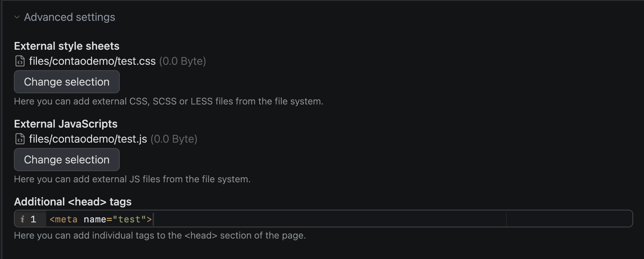Collapse the Advanced settings chevron

coord(17,17)
